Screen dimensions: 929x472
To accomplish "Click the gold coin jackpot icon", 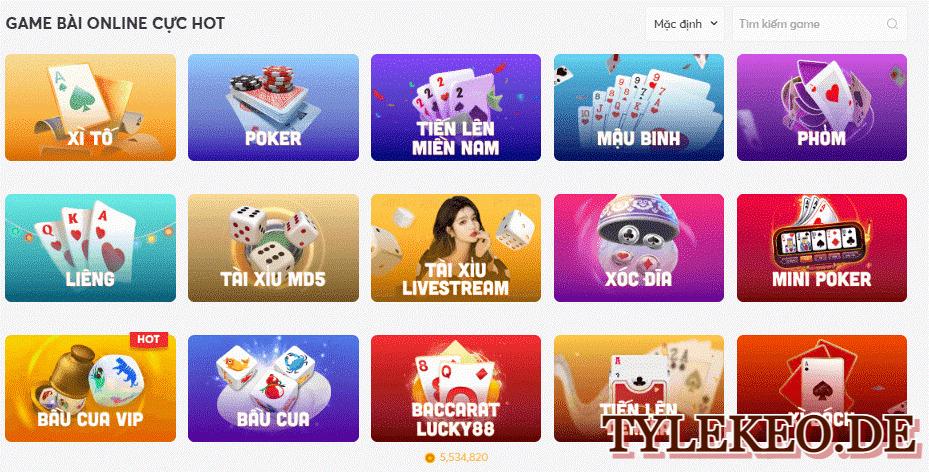I will coord(430,457).
